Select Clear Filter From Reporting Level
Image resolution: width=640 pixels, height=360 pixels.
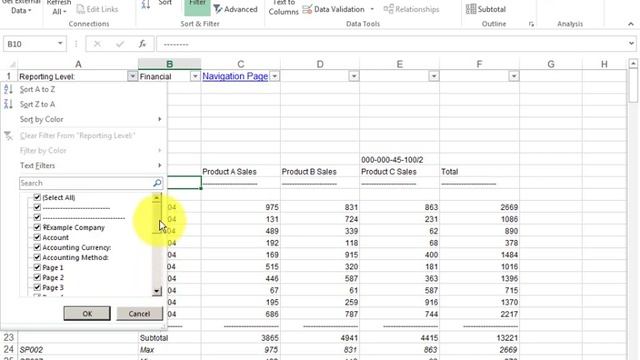tap(84, 136)
